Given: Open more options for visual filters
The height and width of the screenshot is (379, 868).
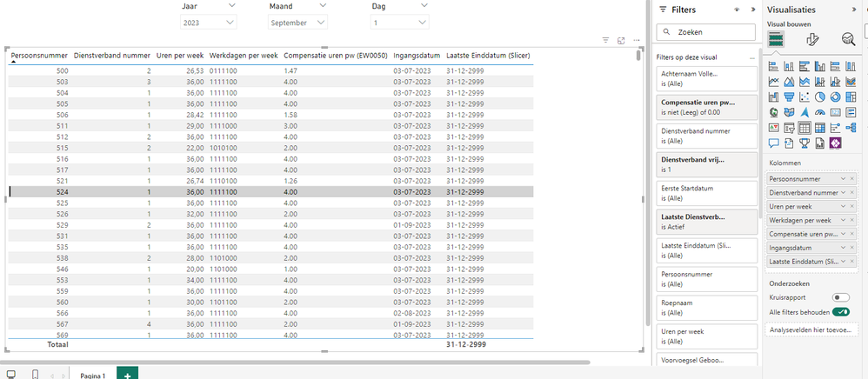Looking at the screenshot, I should [751, 57].
